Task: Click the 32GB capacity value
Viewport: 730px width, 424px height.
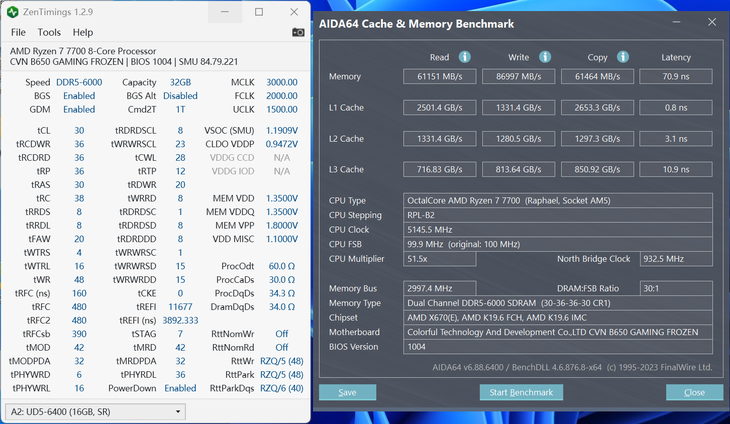Action: click(x=180, y=82)
